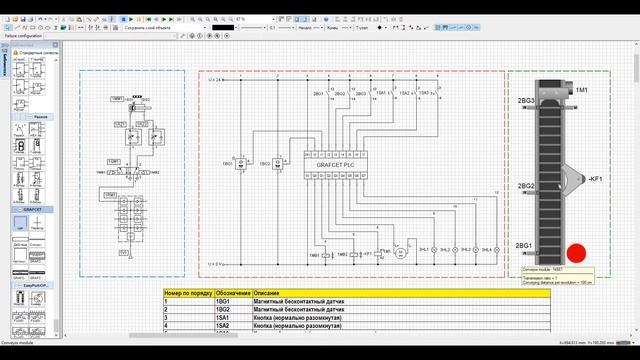Click GRAFCET PLC block on the diagram
640x360 pixels.
(x=336, y=165)
